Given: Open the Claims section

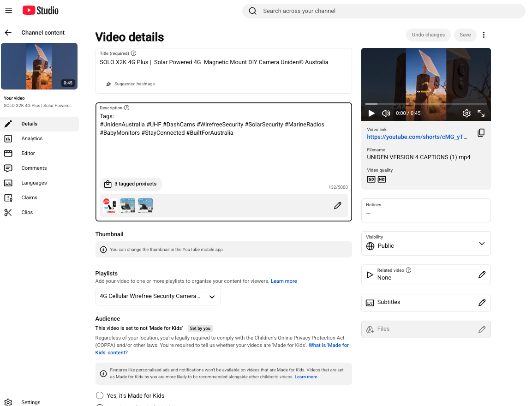Looking at the screenshot, I should click(40, 197).
